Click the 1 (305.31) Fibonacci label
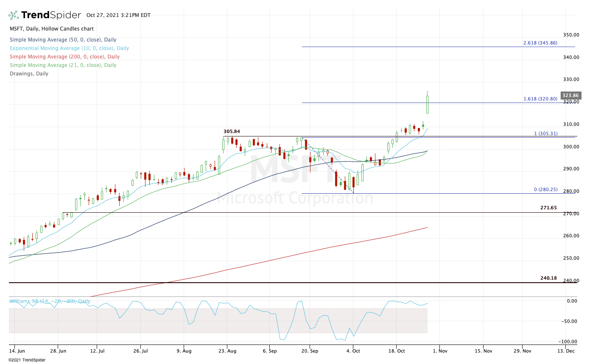 pos(545,133)
